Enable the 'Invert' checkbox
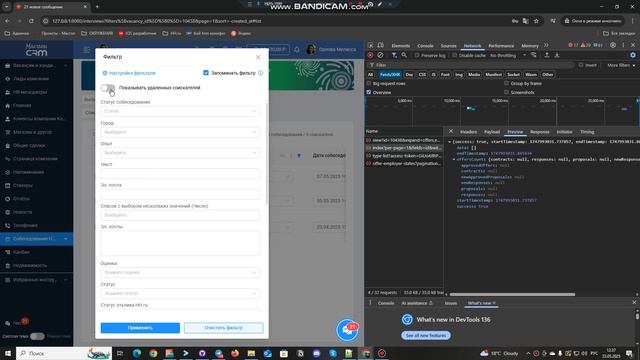The width and height of the screenshot is (640, 360). pyautogui.click(x=580, y=65)
